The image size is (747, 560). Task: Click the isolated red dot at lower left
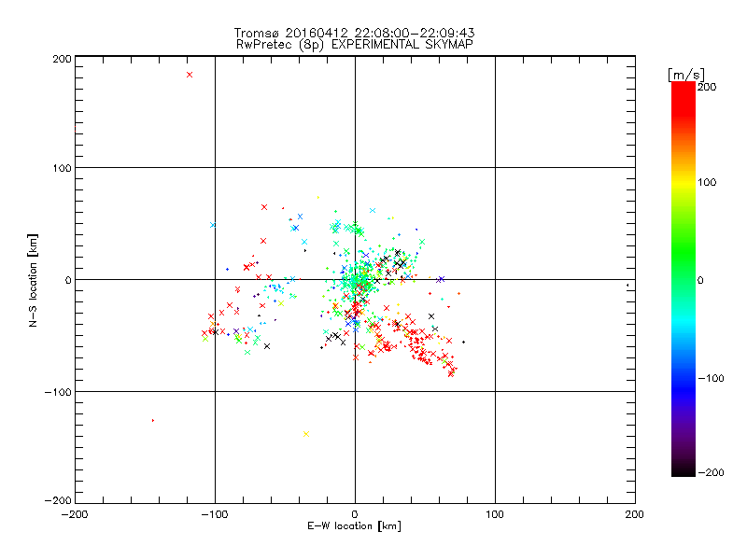[153, 421]
